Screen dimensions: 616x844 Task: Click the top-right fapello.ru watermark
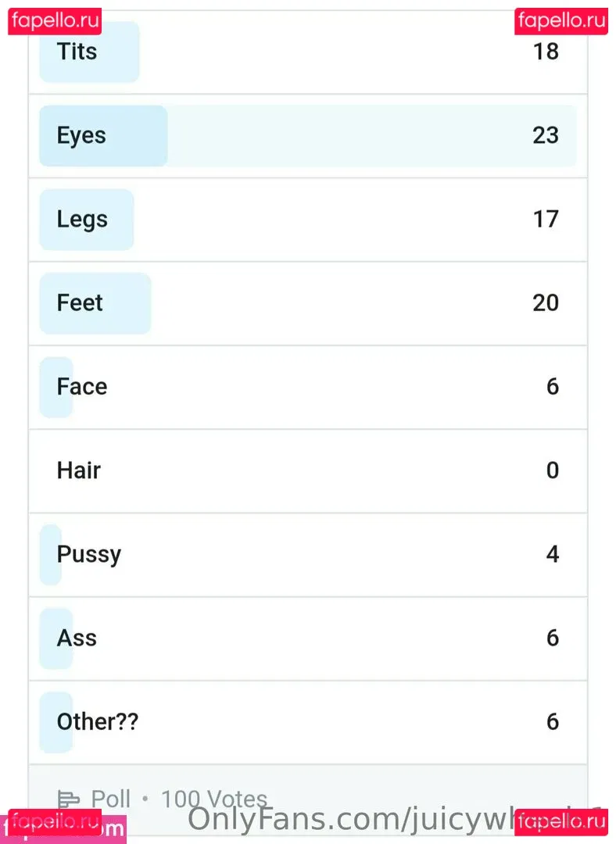[561, 20]
